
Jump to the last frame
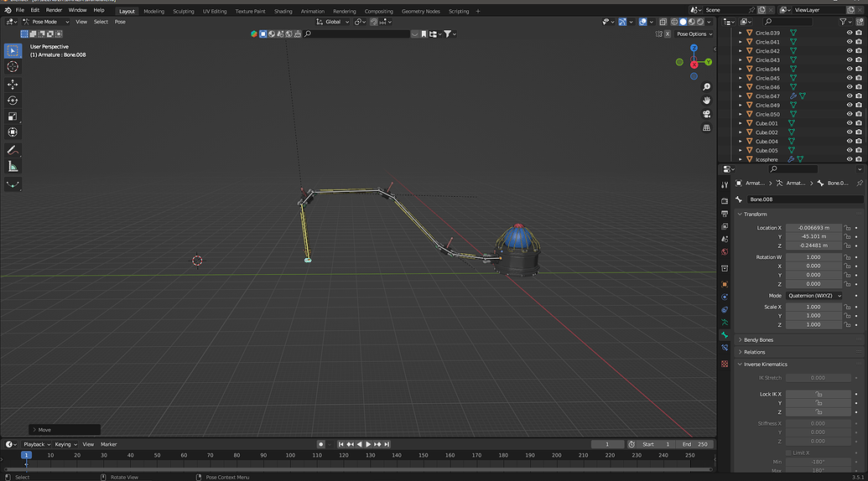pos(387,444)
